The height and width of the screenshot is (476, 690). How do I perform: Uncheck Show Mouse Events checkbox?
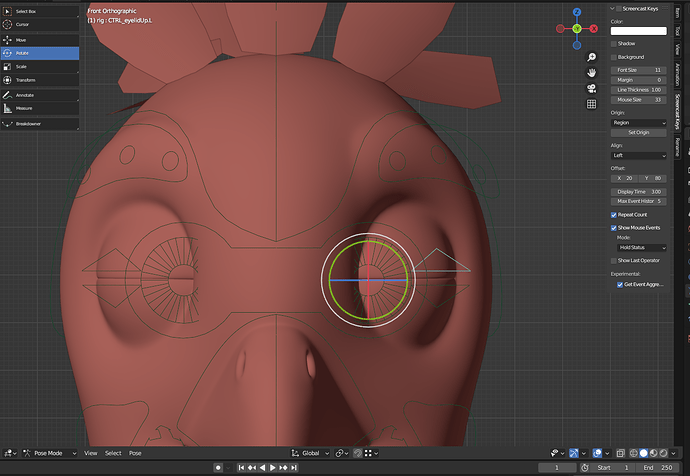[x=613, y=227]
